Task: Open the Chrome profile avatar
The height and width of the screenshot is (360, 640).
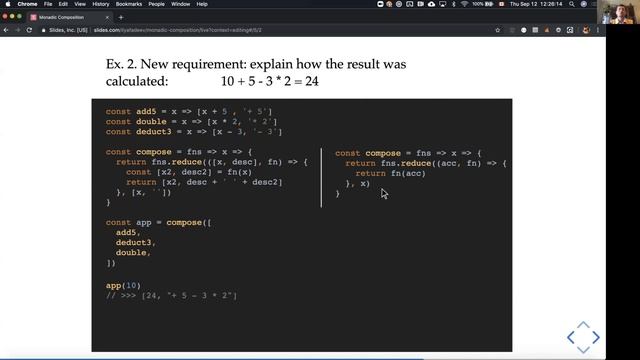Action: 586,30
